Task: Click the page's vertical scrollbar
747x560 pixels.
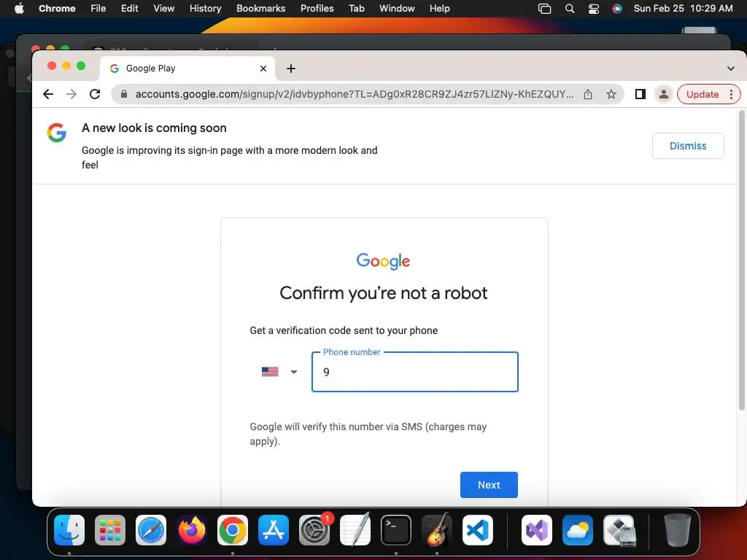Action: [741, 260]
